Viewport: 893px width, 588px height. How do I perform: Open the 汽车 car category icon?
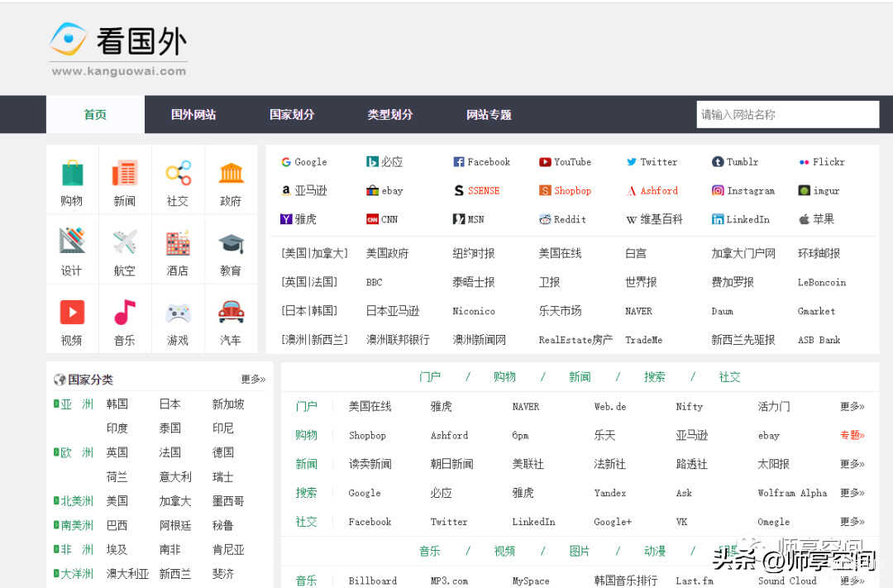coord(232,312)
